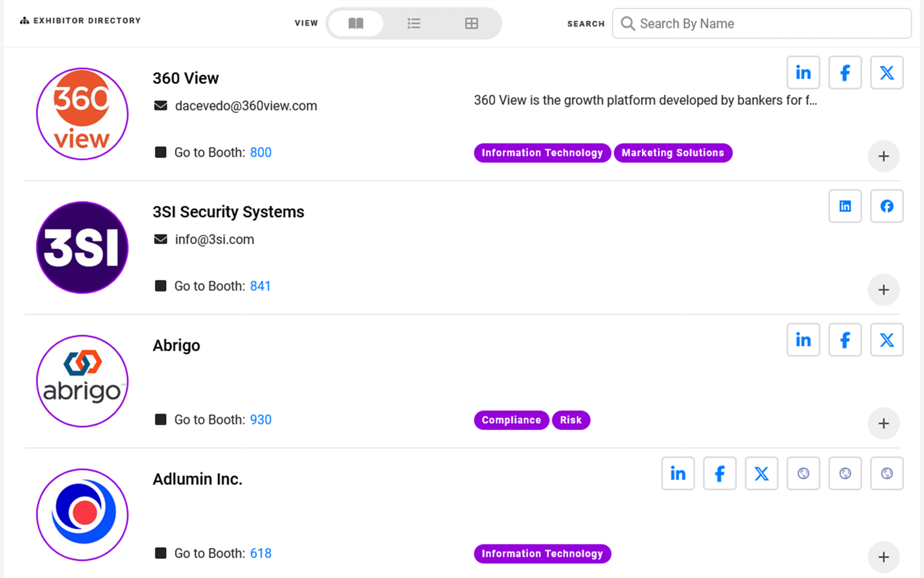Image resolution: width=924 pixels, height=578 pixels.
Task: Expand 360 View details with plus button
Action: pos(883,156)
